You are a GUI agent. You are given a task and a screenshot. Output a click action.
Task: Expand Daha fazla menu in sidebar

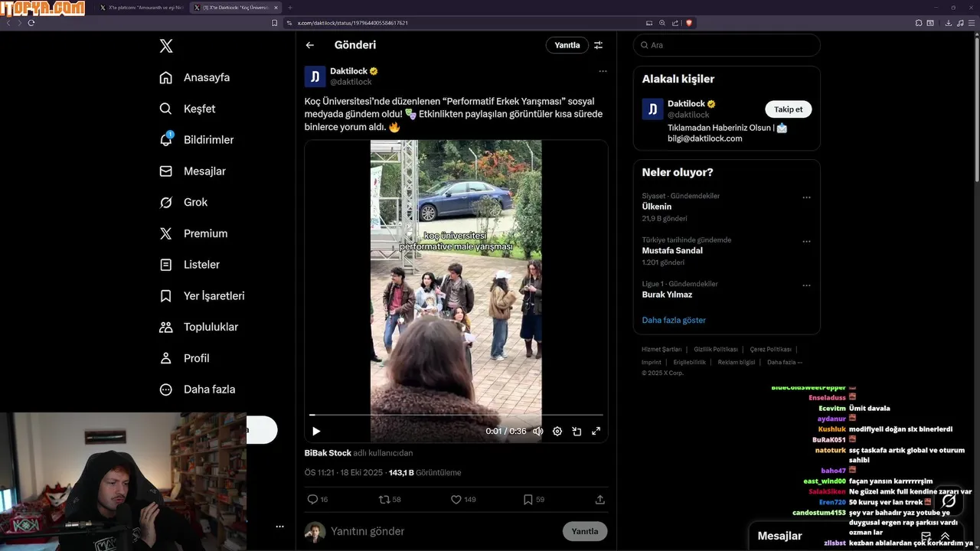coord(197,390)
